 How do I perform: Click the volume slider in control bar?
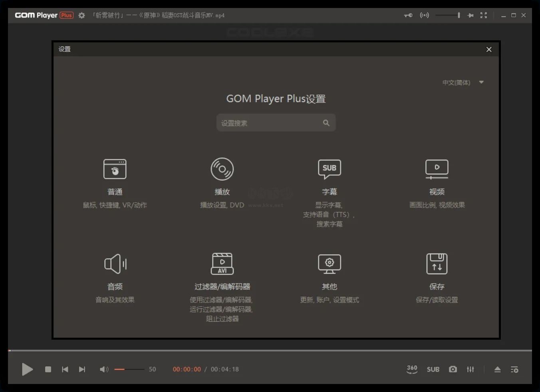(x=129, y=369)
